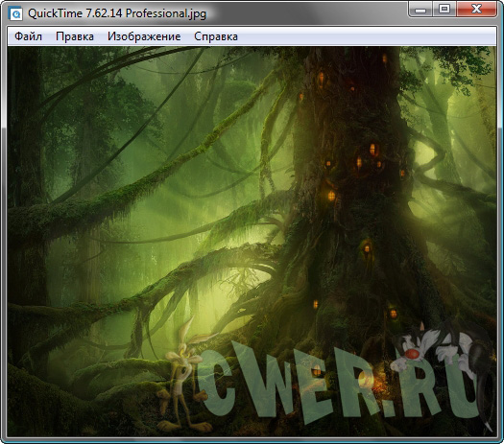The height and width of the screenshot is (444, 504).
Task: Click the dot between CWER and RU
Action: (388, 410)
